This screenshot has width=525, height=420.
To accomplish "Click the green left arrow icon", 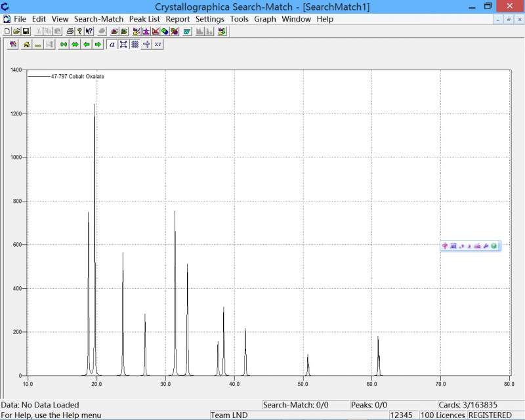I will pyautogui.click(x=87, y=45).
